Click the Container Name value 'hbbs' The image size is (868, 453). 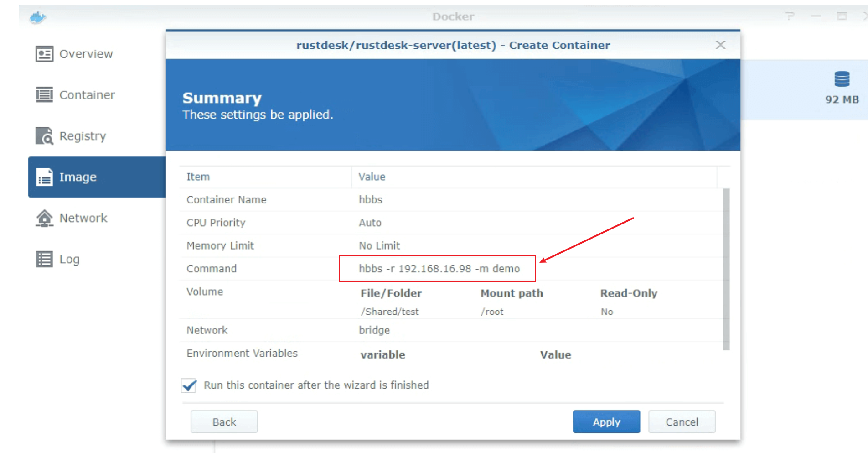coord(370,200)
